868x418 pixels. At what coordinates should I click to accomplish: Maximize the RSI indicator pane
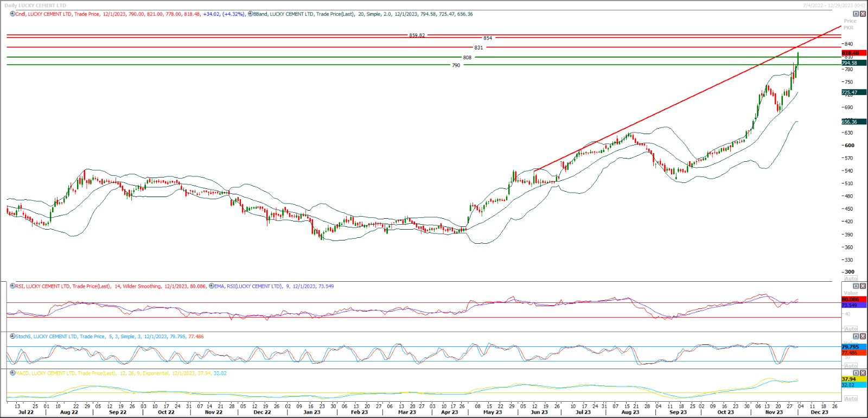[856, 286]
